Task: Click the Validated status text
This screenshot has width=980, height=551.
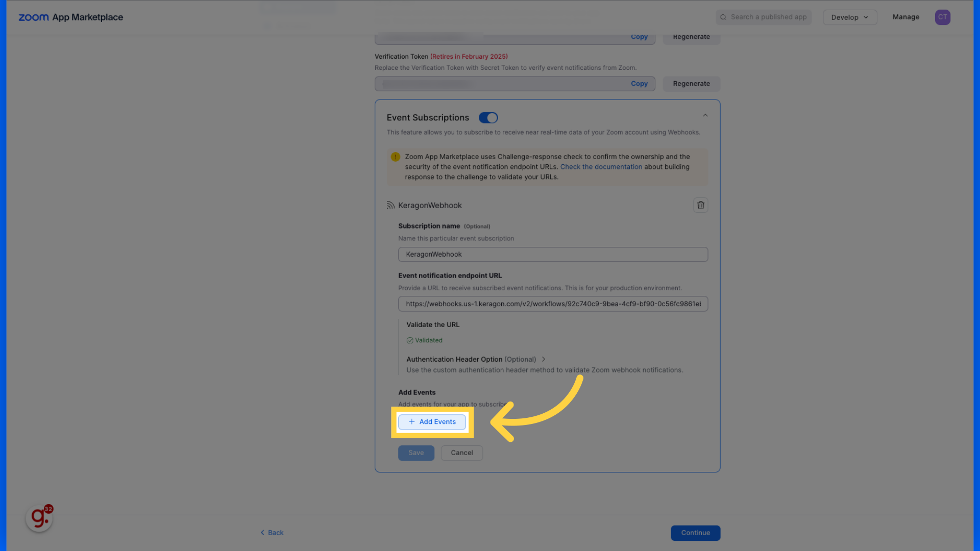Action: tap(429, 340)
